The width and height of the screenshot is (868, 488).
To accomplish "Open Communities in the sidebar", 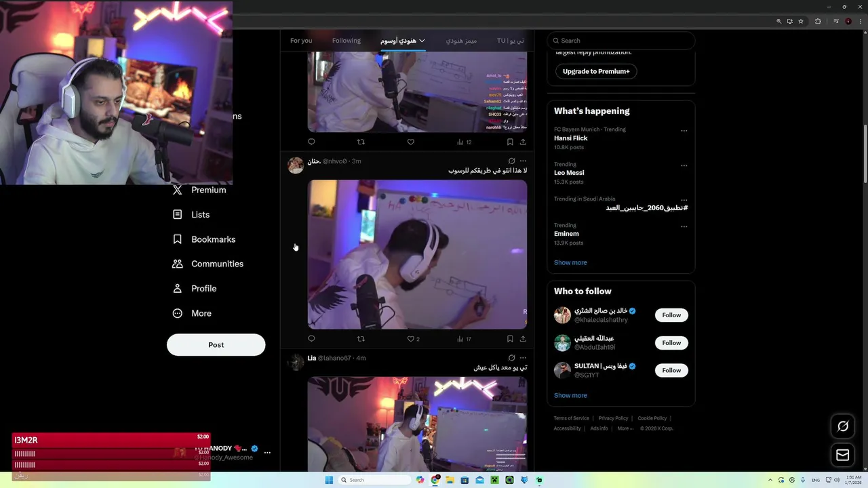I will pyautogui.click(x=208, y=264).
